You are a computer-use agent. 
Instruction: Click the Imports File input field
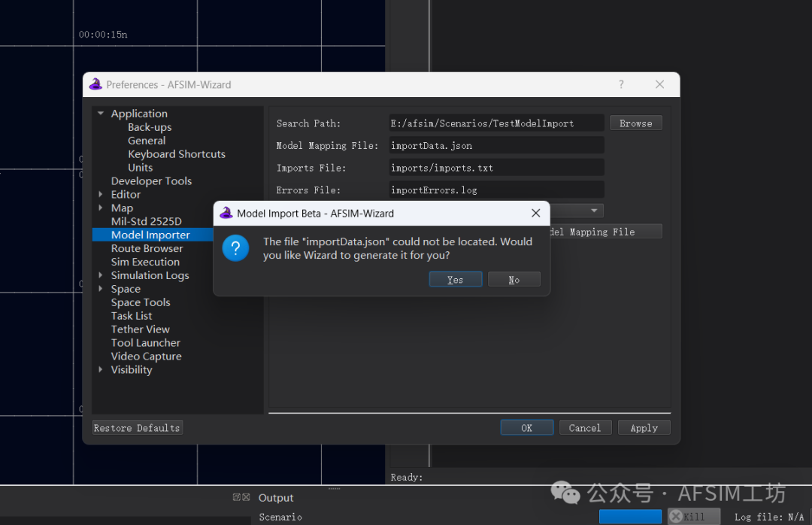496,168
